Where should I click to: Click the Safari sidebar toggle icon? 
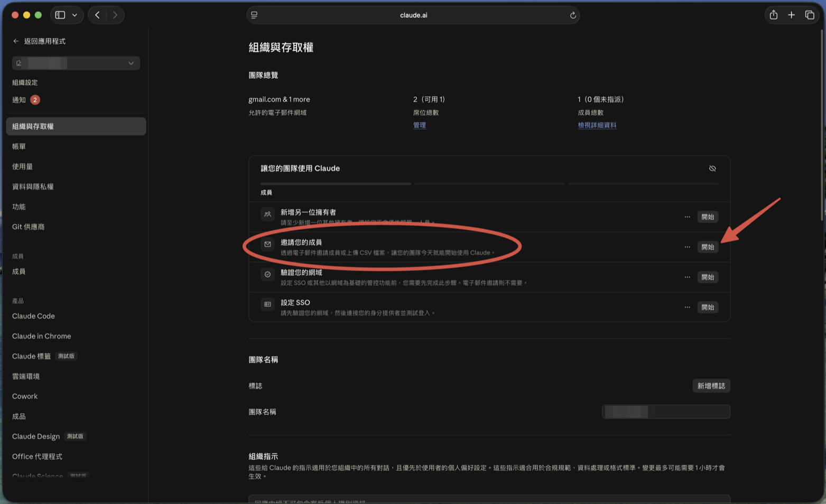point(60,15)
